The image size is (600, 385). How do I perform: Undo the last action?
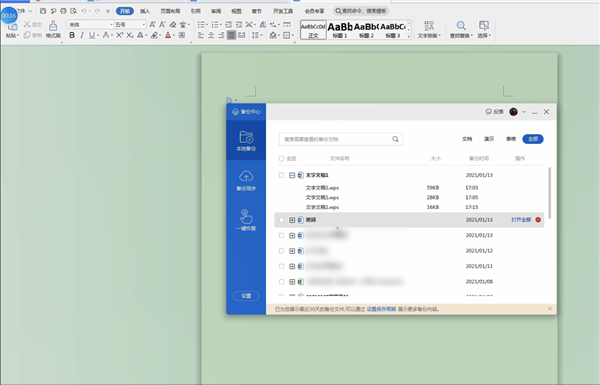pos(84,11)
